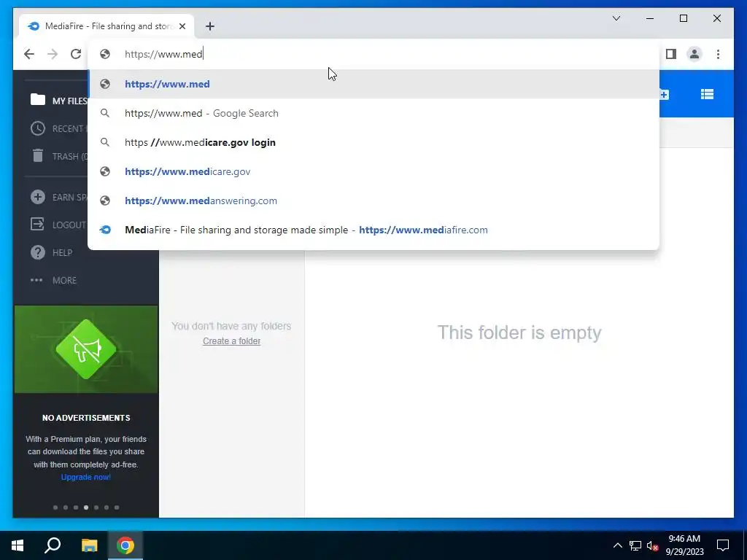The image size is (747, 560).
Task: Open the MediaFire https://www.mediafire.com suggestion
Action: point(373,230)
